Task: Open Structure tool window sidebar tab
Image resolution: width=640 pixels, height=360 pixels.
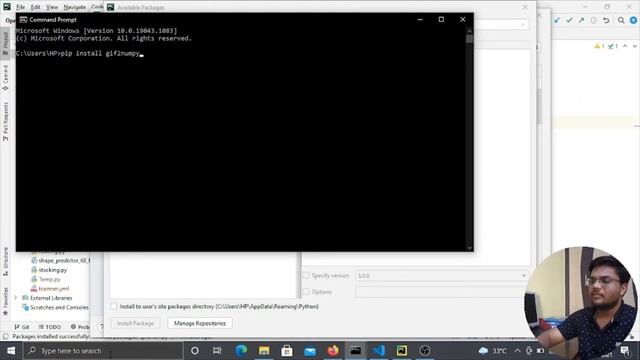Action: [x=5, y=261]
